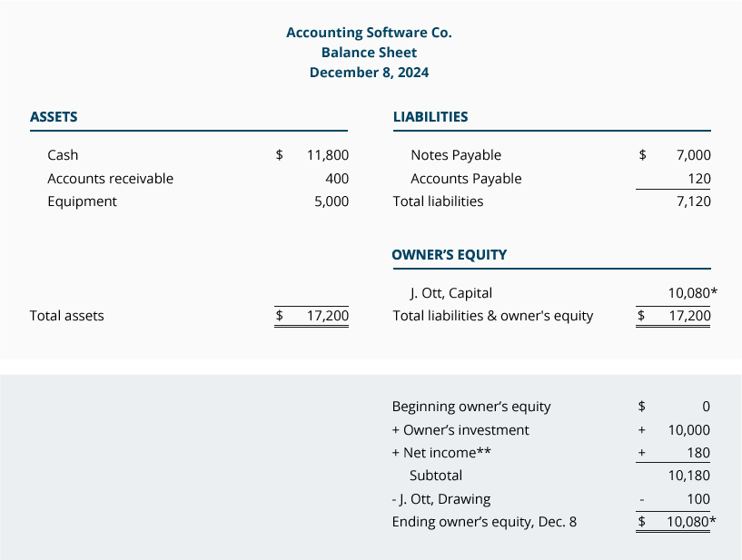Click the December 8, 2024 date

(x=369, y=73)
